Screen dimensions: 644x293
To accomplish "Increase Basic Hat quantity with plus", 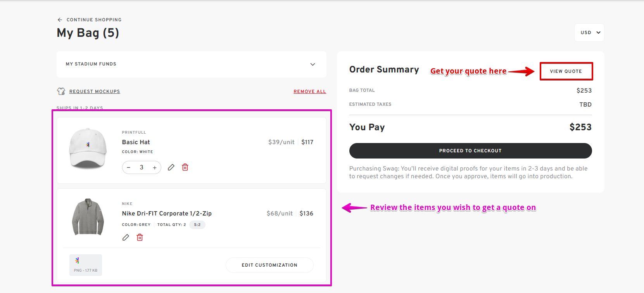I will pos(155,167).
